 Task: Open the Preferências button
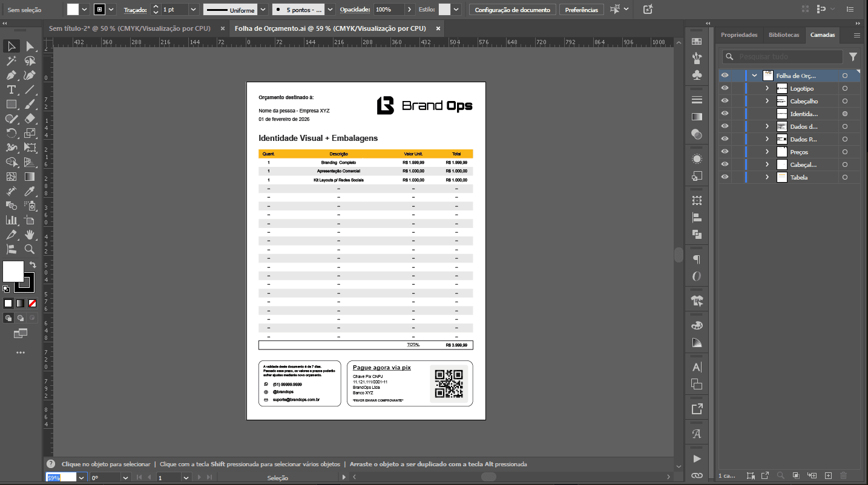581,10
